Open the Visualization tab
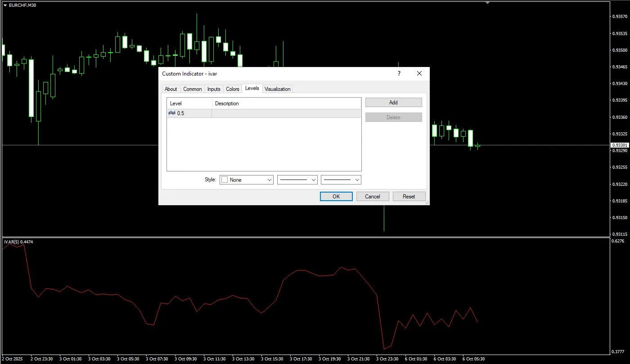Image resolution: width=630 pixels, height=364 pixels. point(278,89)
